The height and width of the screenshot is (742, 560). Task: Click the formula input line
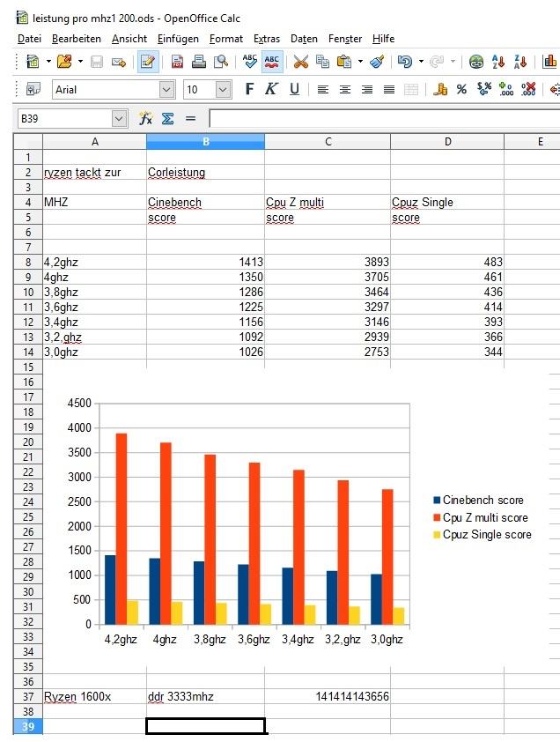click(x=385, y=118)
